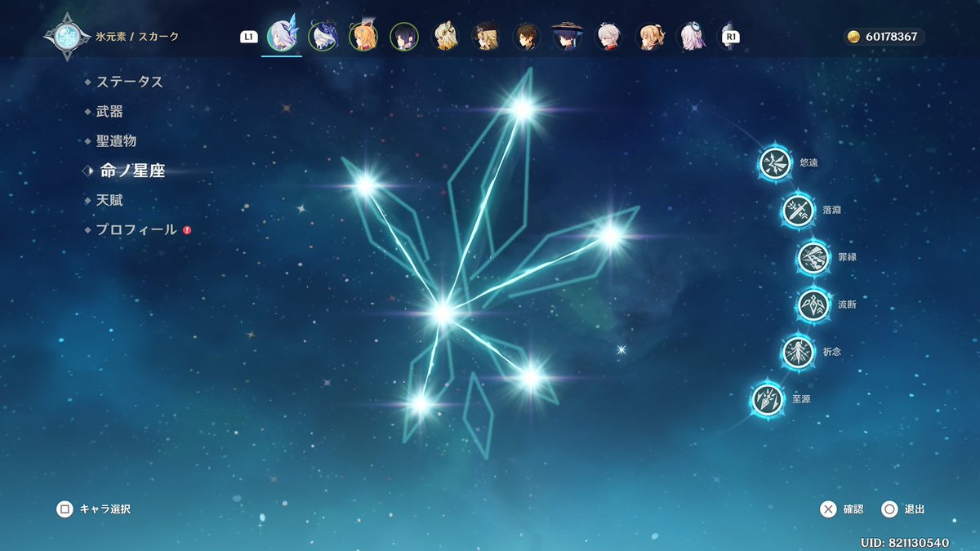Click the central hub star of the constellation

[x=443, y=312]
